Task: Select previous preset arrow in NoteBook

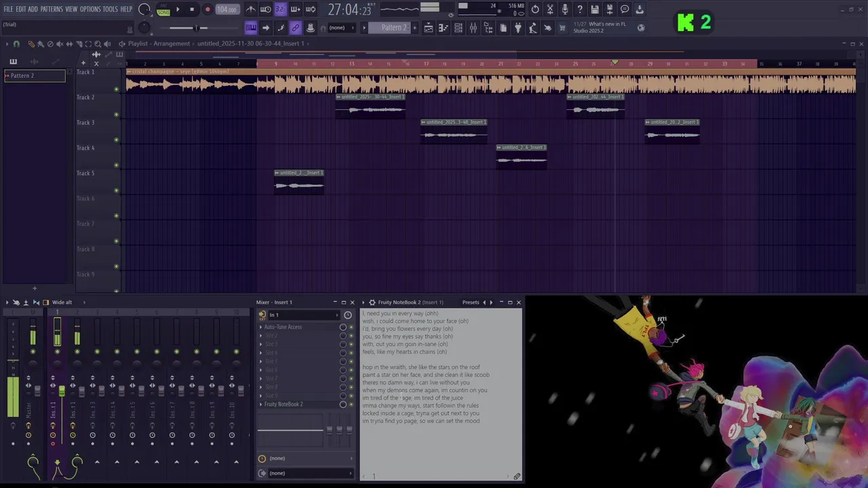Action: 484,302
